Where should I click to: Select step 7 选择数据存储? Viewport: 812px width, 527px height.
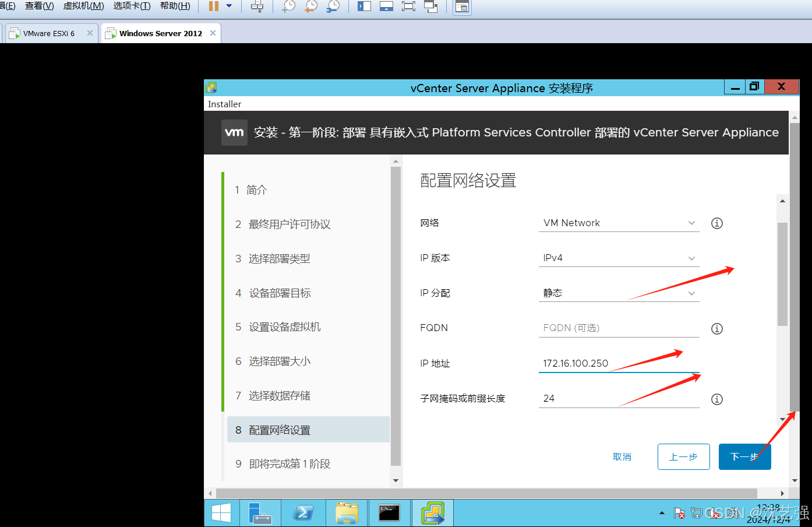[308, 395]
